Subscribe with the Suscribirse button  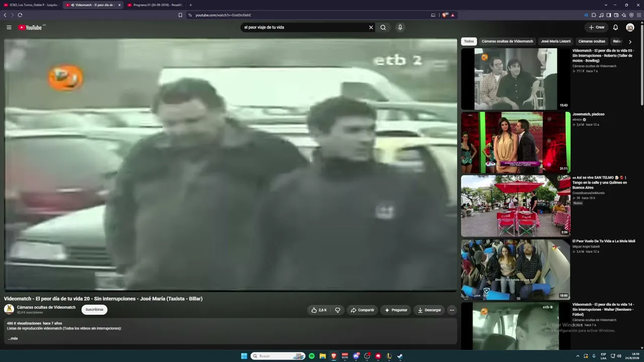94,310
